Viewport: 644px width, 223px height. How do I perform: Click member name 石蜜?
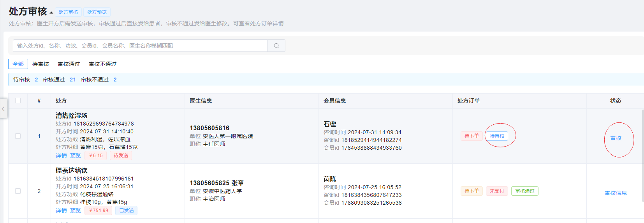(330, 124)
